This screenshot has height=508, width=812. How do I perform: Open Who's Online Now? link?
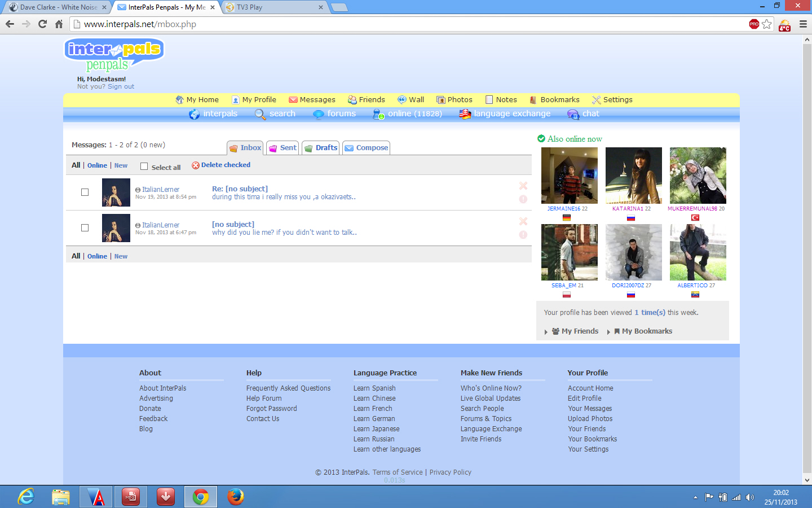(x=491, y=388)
